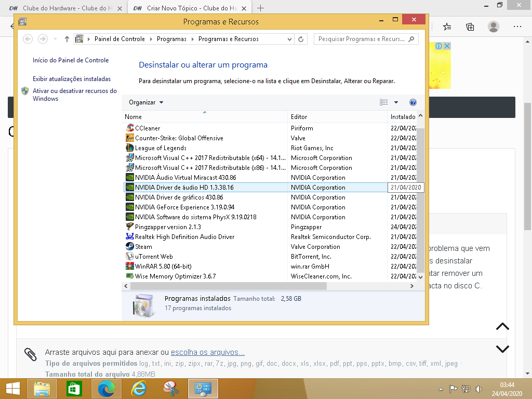Click the CCleaner program icon
Screen dimensions: 532x399
[x=129, y=128]
